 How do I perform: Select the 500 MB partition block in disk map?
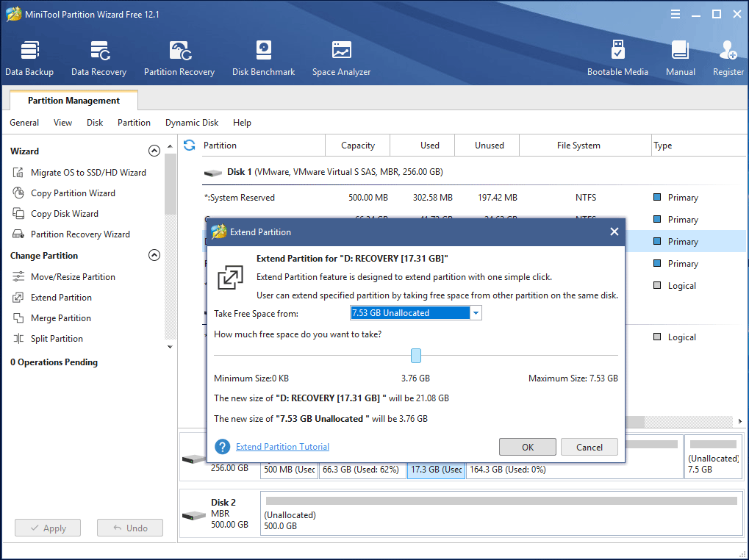pyautogui.click(x=289, y=470)
